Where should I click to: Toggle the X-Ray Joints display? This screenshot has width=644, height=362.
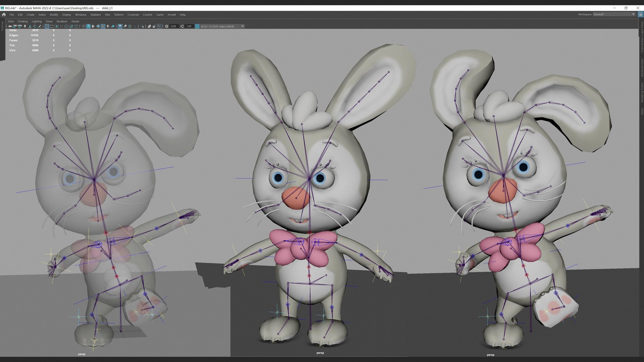[x=159, y=26]
